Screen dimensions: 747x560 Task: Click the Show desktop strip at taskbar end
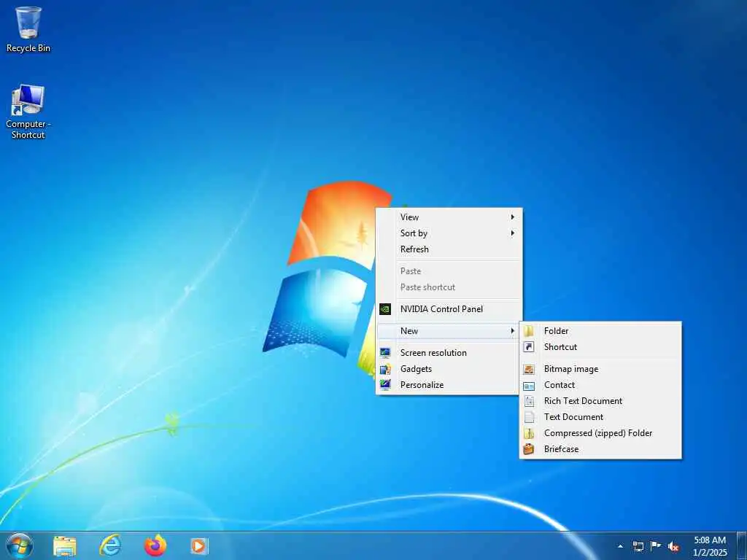741,546
